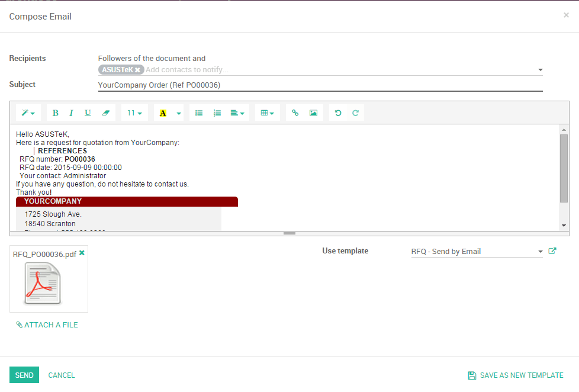Save the email as a new template
Screen dimensions: 579x392
(x=515, y=375)
